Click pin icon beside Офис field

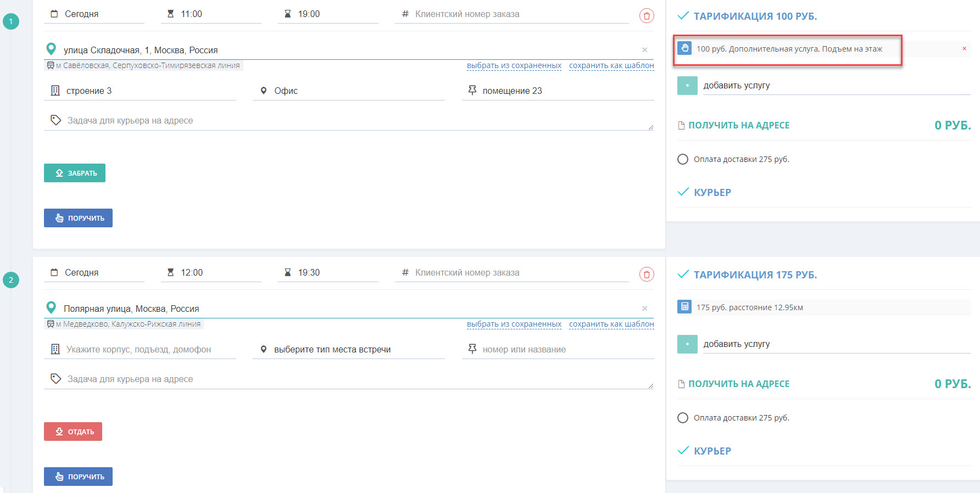[264, 91]
